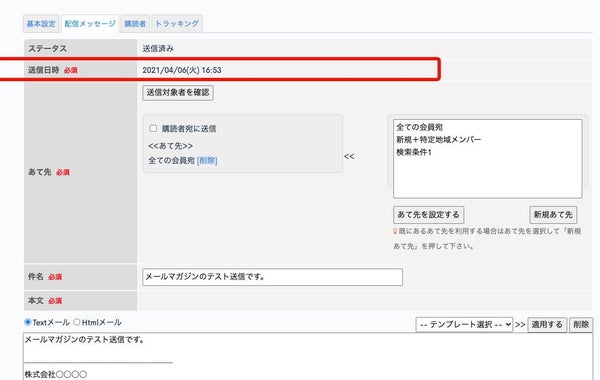Select the Htmlメール radio button

click(x=77, y=322)
